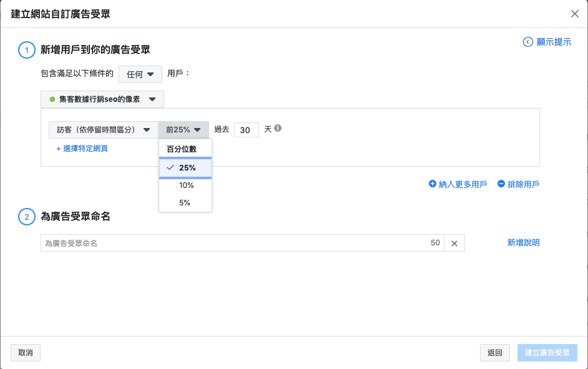Collapse the 前25% percentile dropdown

click(184, 130)
